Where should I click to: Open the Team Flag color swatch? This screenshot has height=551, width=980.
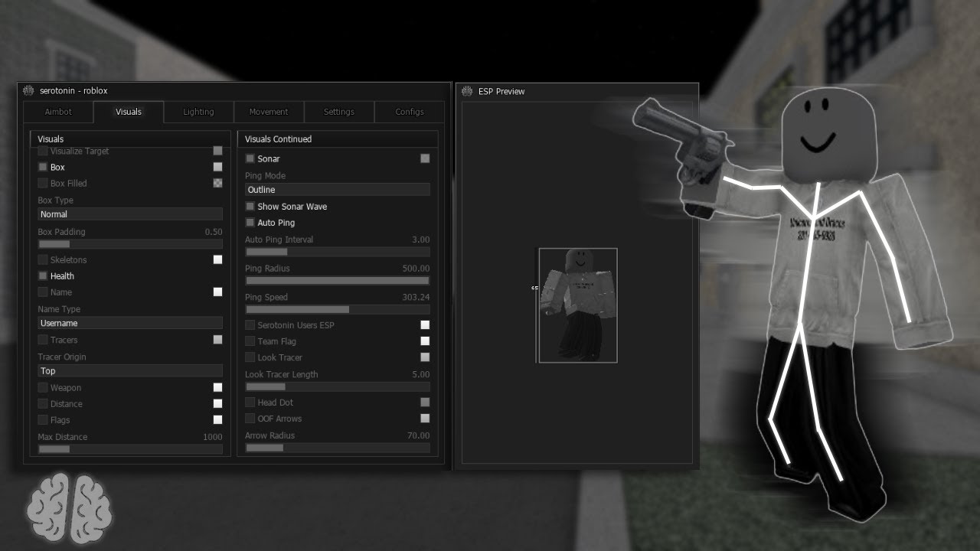(x=425, y=341)
